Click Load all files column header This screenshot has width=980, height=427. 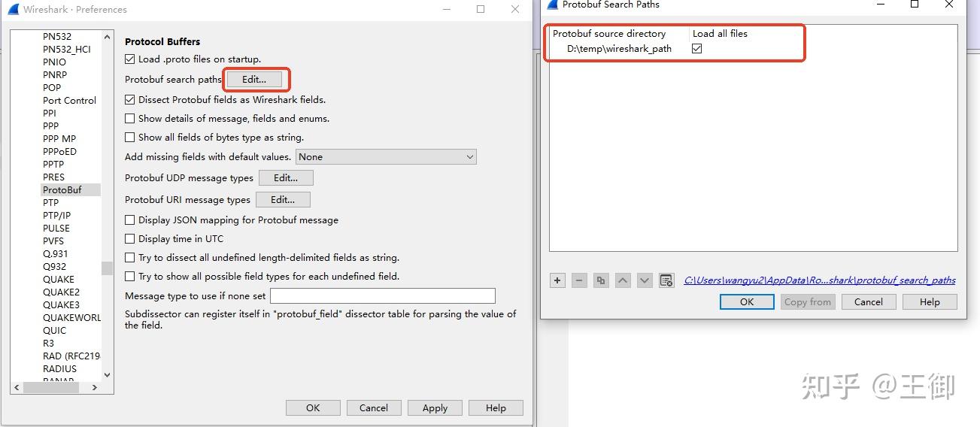pyautogui.click(x=720, y=34)
